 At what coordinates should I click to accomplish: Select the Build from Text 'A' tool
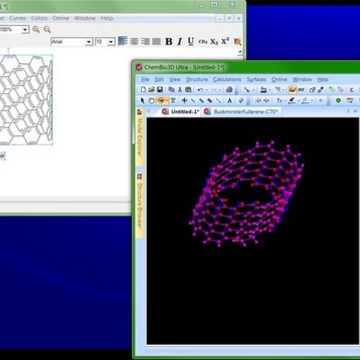pyautogui.click(x=230, y=100)
